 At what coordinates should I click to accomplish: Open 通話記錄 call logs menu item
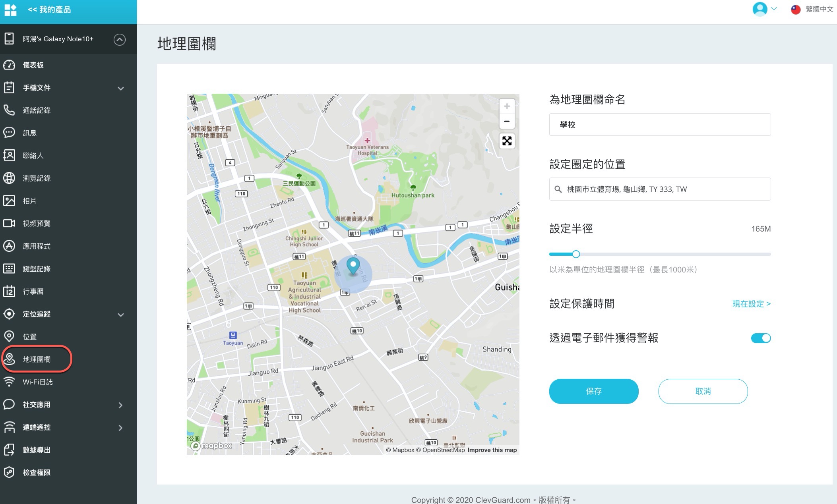pos(36,110)
